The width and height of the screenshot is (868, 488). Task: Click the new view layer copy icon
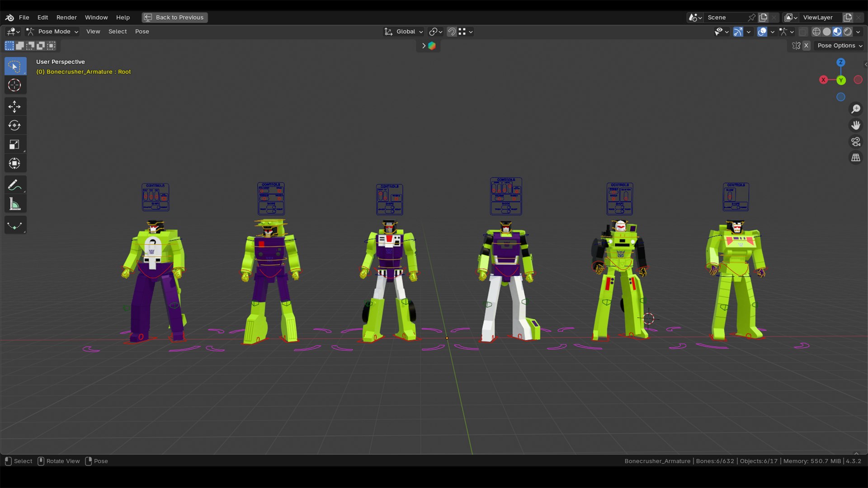pyautogui.click(x=848, y=17)
